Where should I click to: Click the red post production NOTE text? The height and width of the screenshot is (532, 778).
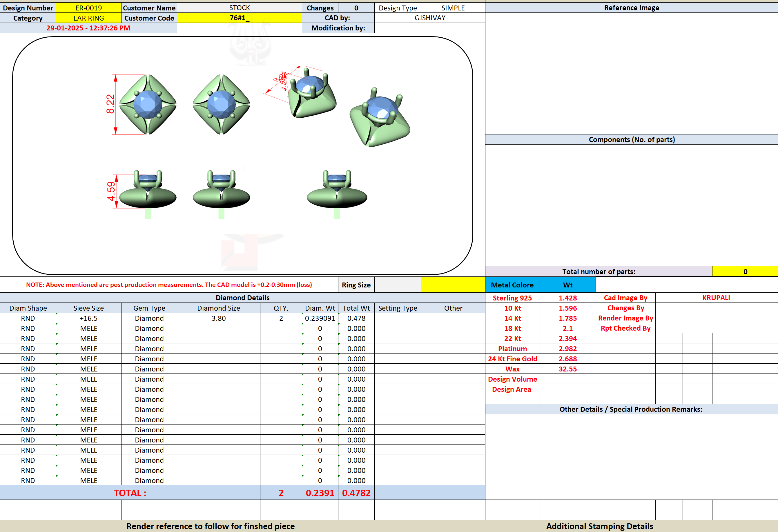(x=169, y=285)
